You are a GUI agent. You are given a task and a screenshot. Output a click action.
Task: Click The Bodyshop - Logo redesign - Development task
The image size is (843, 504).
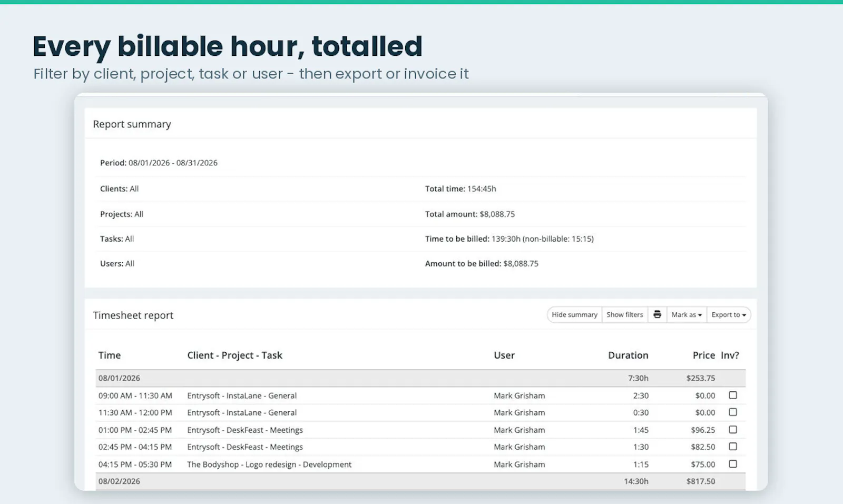(269, 464)
